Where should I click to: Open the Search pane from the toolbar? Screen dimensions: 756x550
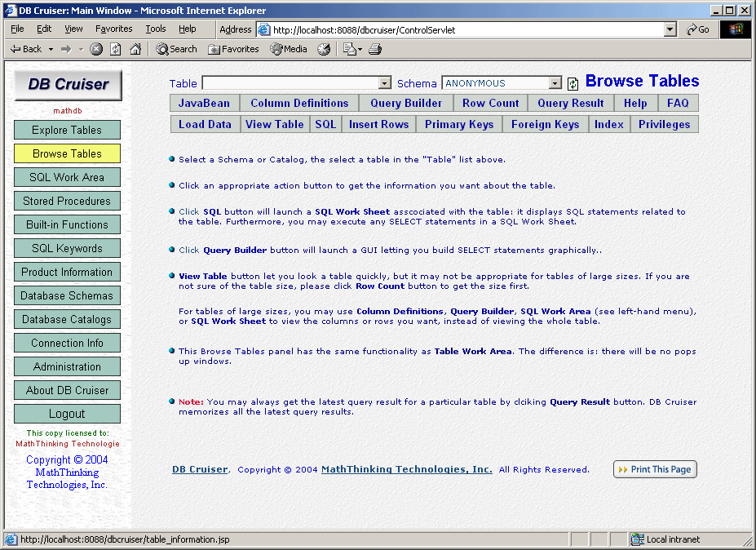[176, 49]
